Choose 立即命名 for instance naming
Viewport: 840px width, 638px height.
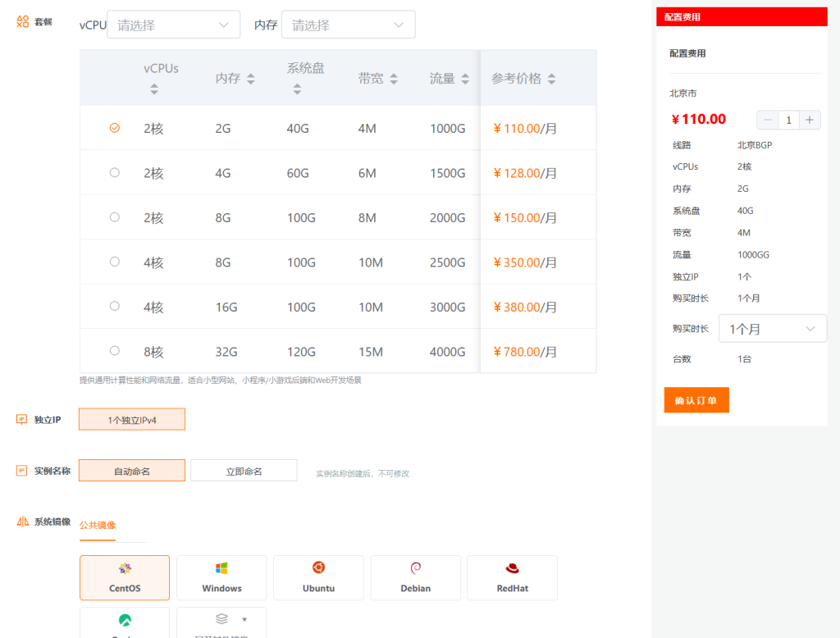pyautogui.click(x=243, y=471)
